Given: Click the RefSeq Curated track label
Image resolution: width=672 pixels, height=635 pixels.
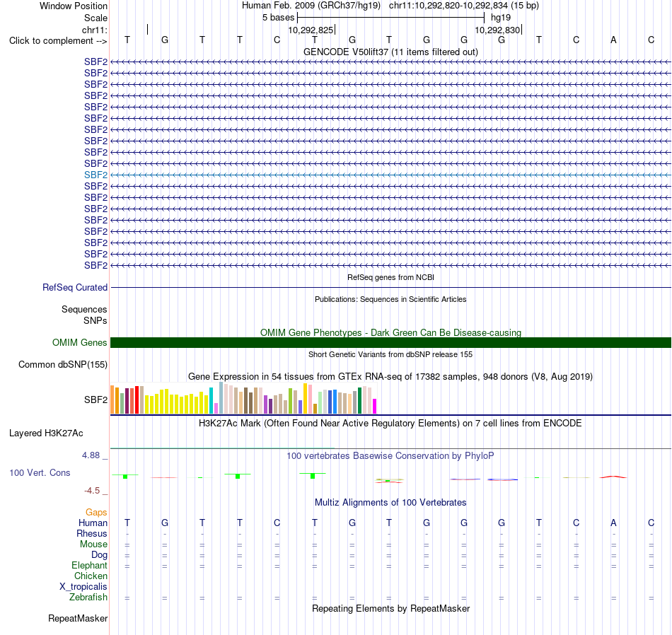Looking at the screenshot, I should (75, 288).
